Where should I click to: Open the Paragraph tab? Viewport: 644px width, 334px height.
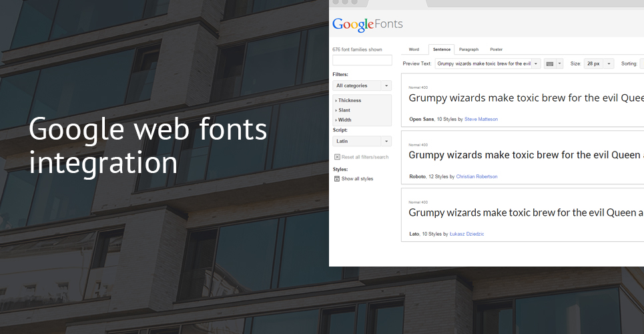click(468, 49)
